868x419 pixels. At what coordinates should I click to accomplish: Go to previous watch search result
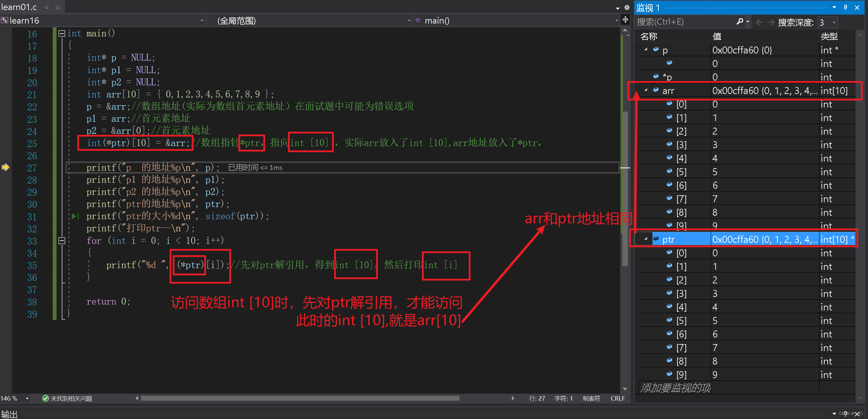pos(759,22)
